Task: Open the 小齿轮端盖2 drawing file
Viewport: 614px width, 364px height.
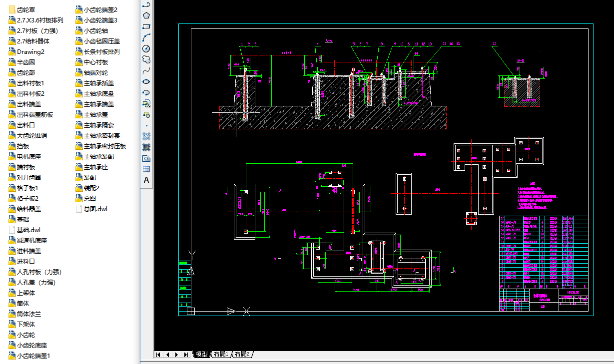Action: tap(97, 9)
